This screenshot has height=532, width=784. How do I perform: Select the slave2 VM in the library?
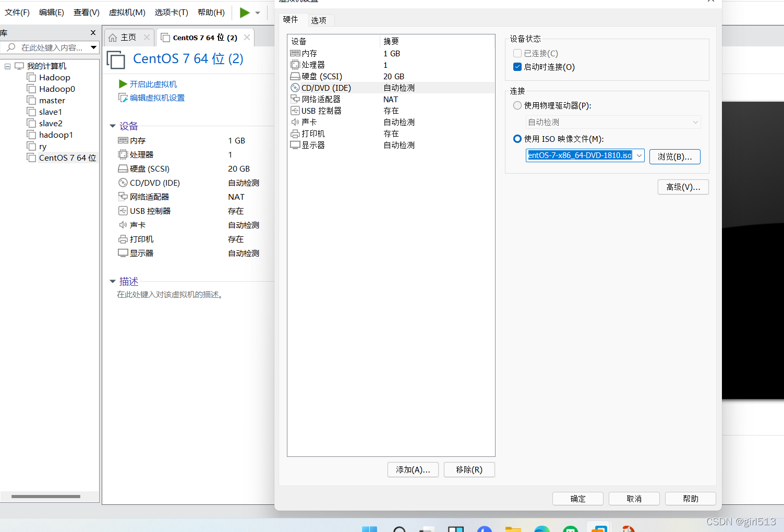[x=51, y=124]
